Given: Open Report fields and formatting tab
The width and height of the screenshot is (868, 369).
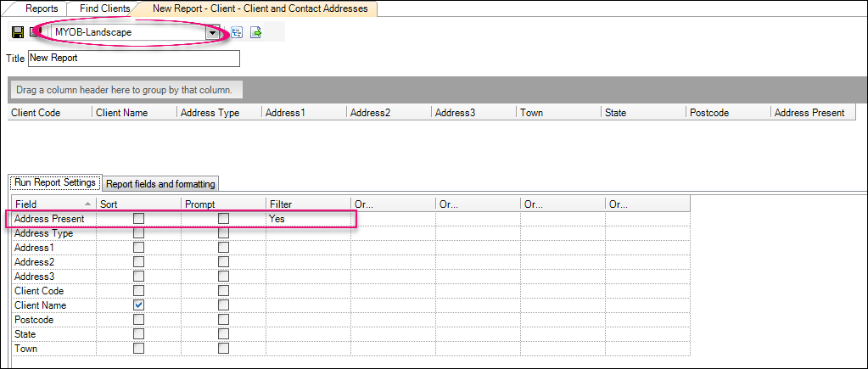Looking at the screenshot, I should coord(160,183).
